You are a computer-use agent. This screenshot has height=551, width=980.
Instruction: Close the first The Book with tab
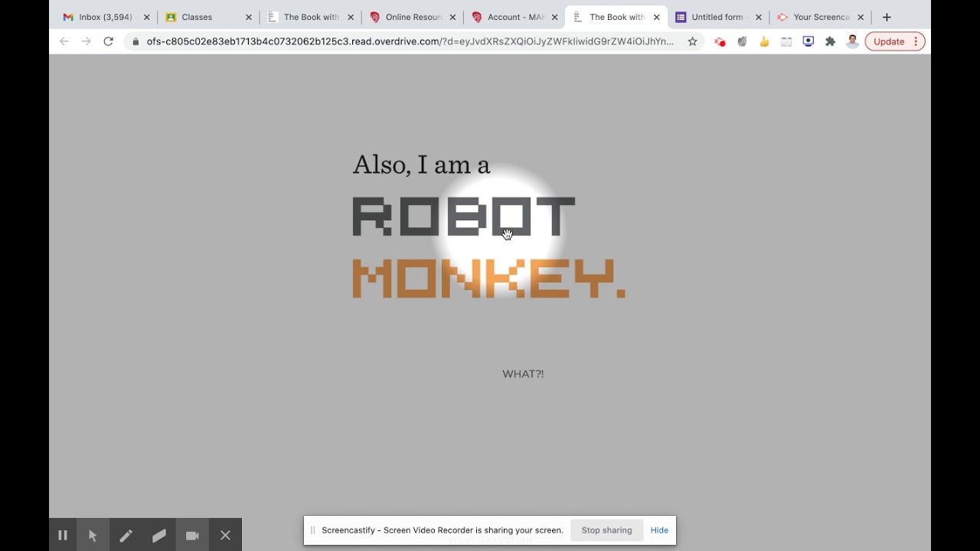pos(351,17)
